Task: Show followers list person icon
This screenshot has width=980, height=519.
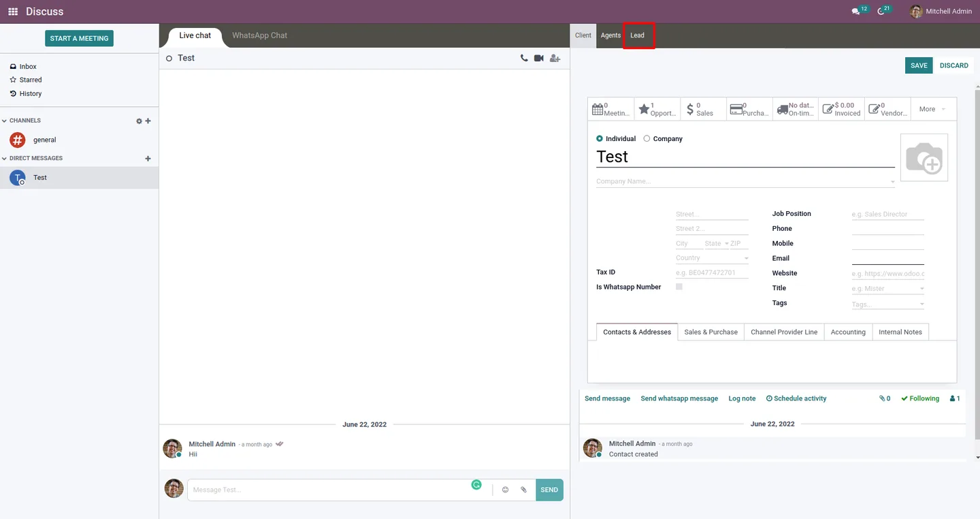Action: 955,398
